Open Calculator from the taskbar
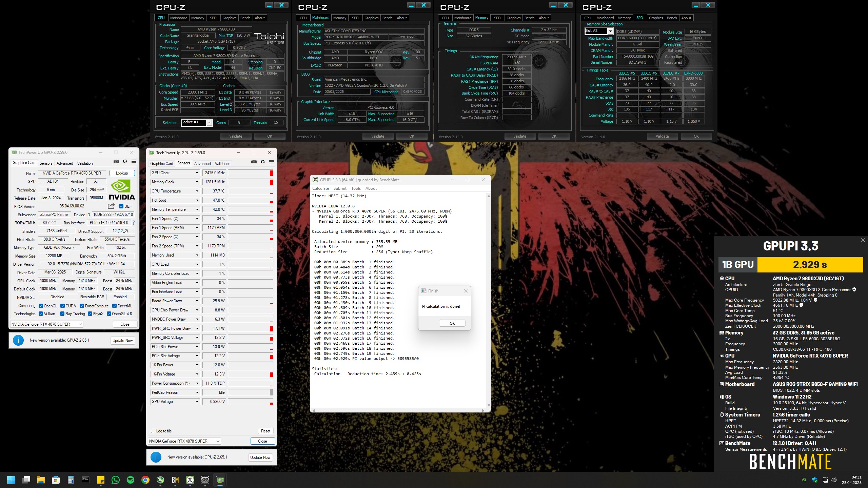The width and height of the screenshot is (868, 488). click(71, 480)
